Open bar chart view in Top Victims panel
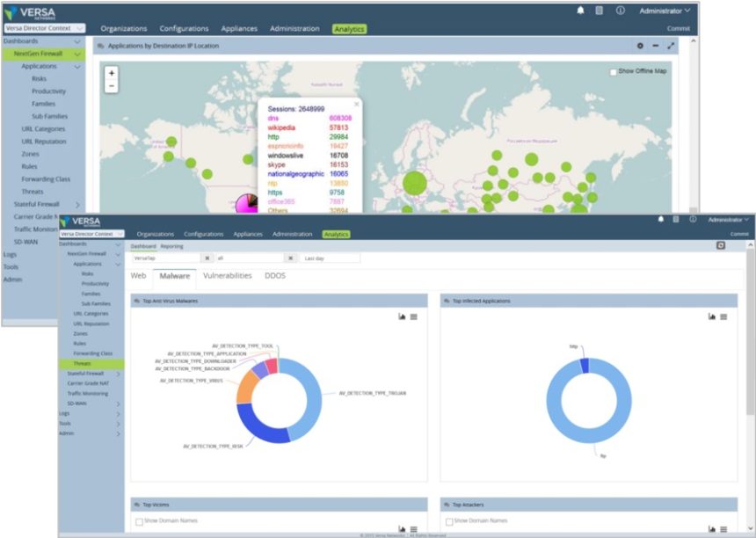This screenshot has height=538, width=756. 400,528
